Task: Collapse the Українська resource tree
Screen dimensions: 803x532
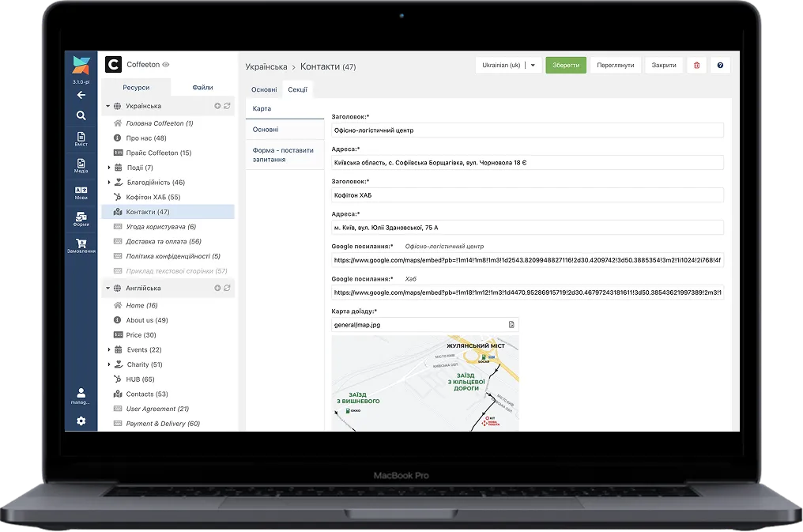Action: [x=107, y=106]
